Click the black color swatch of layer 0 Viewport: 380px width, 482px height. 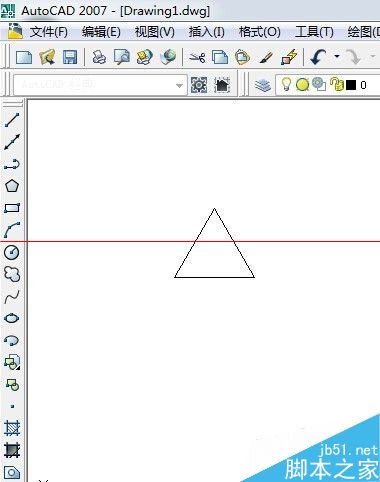point(351,85)
